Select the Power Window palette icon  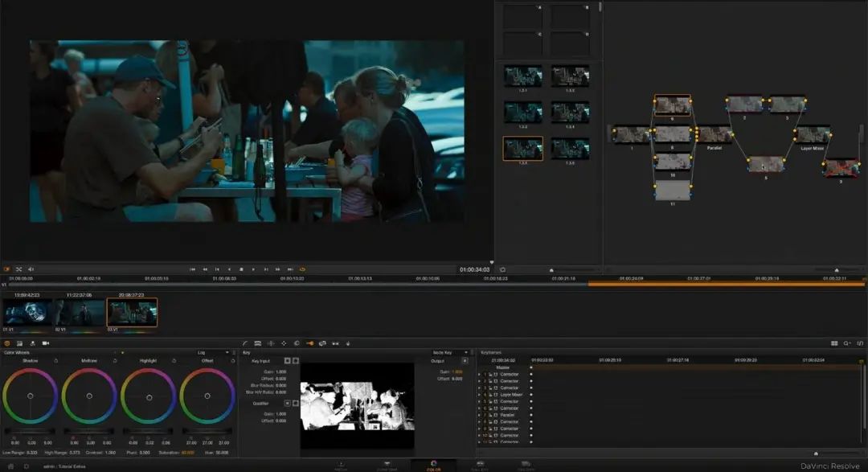click(271, 343)
